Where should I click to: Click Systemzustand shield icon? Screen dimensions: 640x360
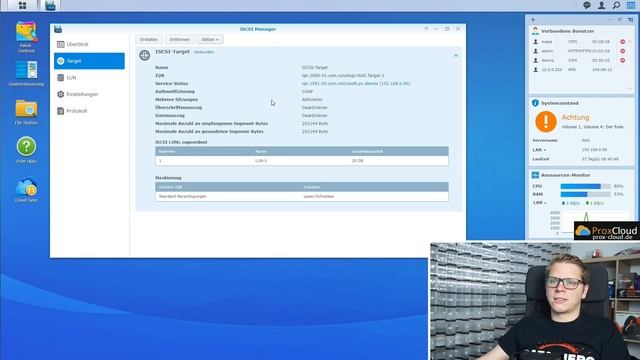(535, 103)
